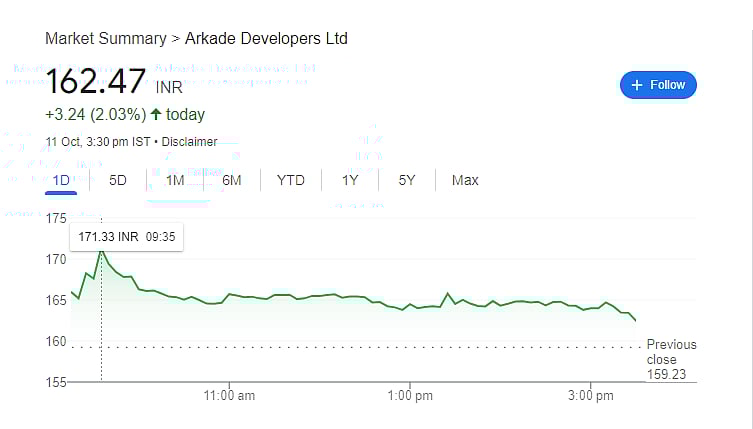
Task: Click the Previous close 159.23 label
Action: (x=671, y=359)
